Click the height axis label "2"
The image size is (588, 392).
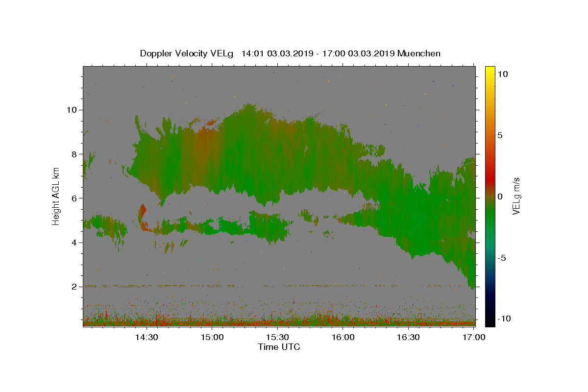point(74,287)
